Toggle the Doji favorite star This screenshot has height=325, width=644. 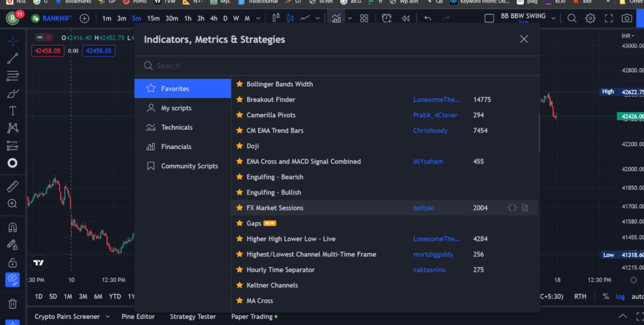tap(239, 146)
